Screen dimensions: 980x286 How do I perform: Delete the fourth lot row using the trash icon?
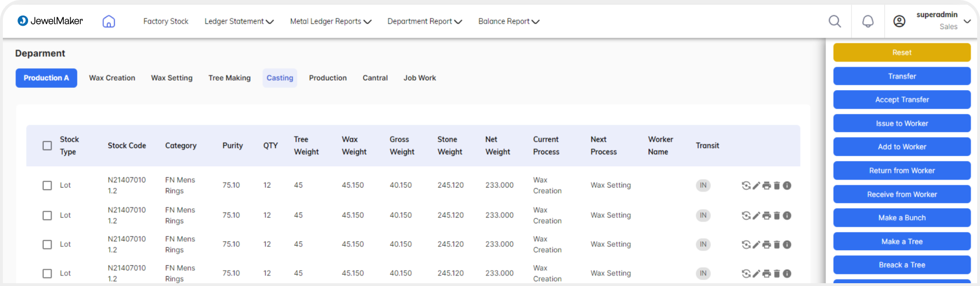coord(777,274)
